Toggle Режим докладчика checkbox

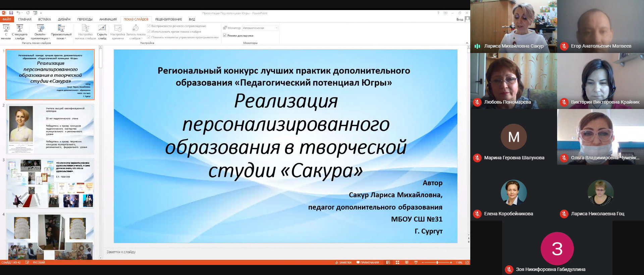click(225, 36)
